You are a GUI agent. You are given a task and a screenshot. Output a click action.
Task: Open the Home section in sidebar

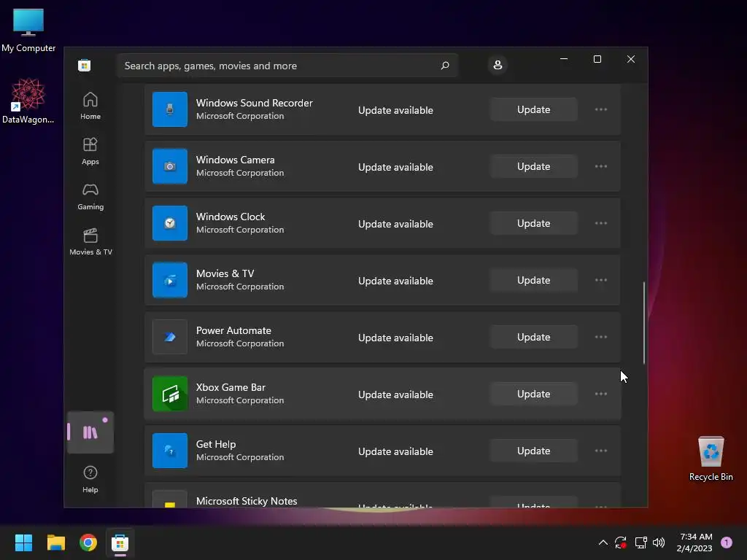click(x=90, y=106)
